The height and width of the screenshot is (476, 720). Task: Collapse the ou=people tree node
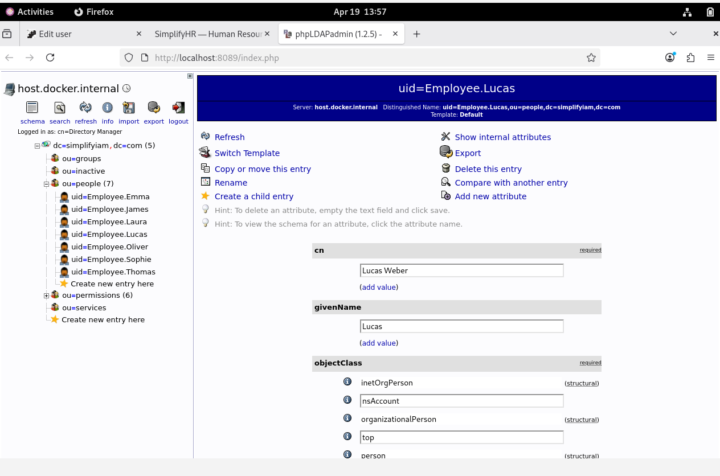point(46,184)
